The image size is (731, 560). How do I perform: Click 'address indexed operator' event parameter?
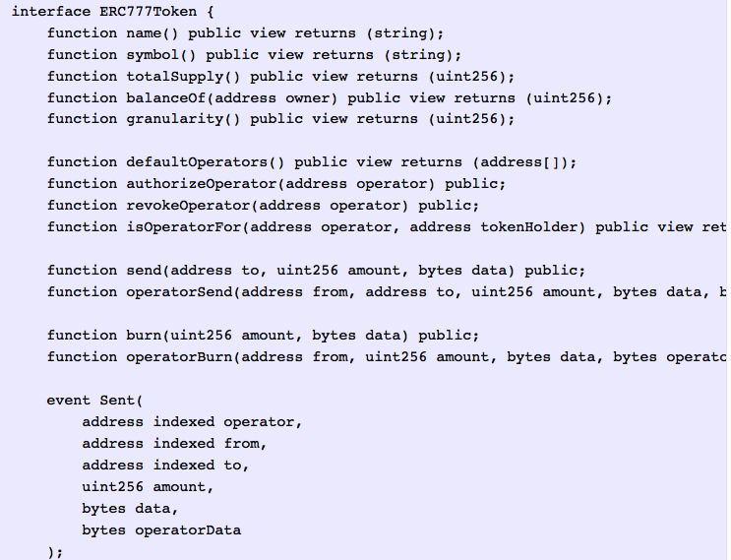[192, 421]
